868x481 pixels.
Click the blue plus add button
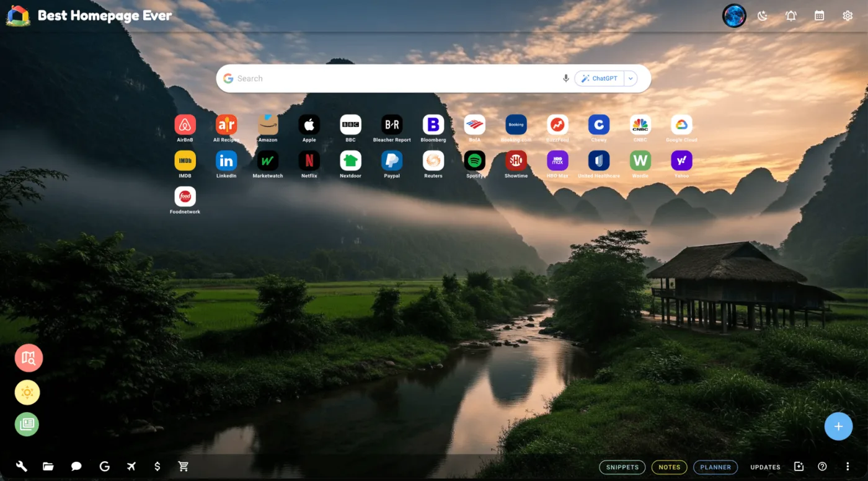click(838, 426)
